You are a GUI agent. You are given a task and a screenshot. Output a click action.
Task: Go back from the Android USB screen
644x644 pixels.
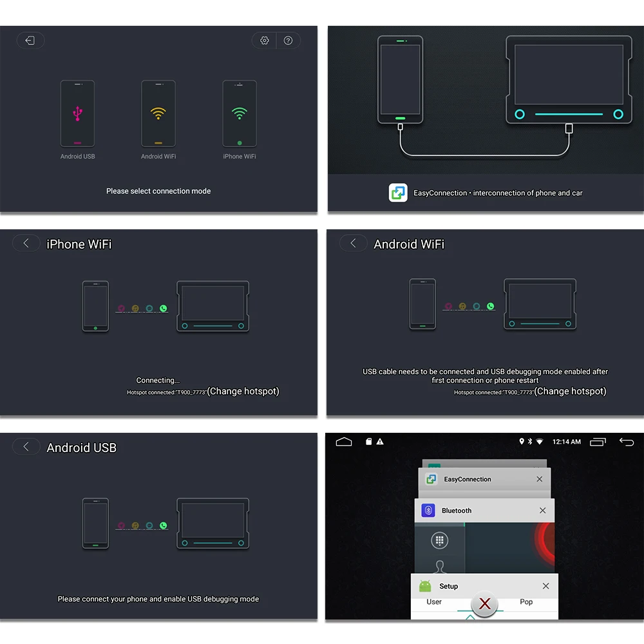[x=26, y=446]
